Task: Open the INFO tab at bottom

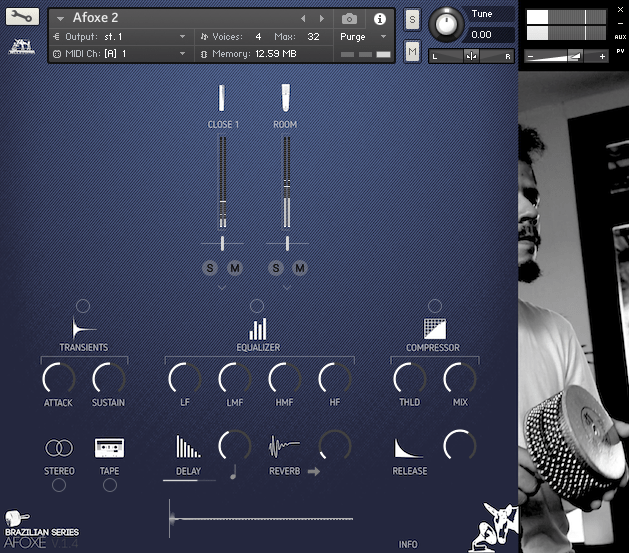Action: pyautogui.click(x=408, y=545)
